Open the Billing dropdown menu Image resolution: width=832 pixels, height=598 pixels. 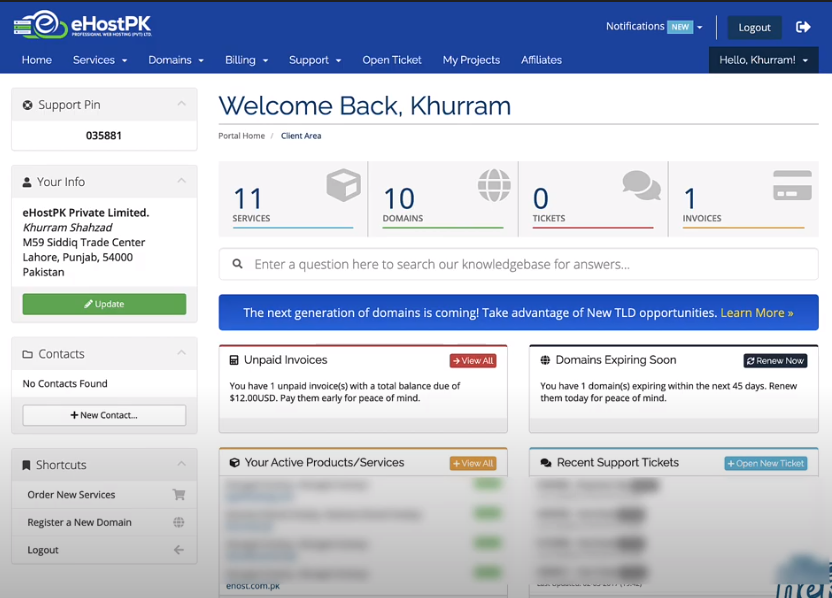[246, 60]
